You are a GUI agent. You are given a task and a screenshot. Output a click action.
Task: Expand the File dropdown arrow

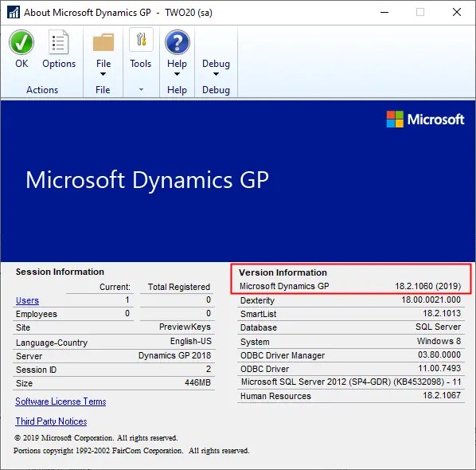click(x=103, y=74)
